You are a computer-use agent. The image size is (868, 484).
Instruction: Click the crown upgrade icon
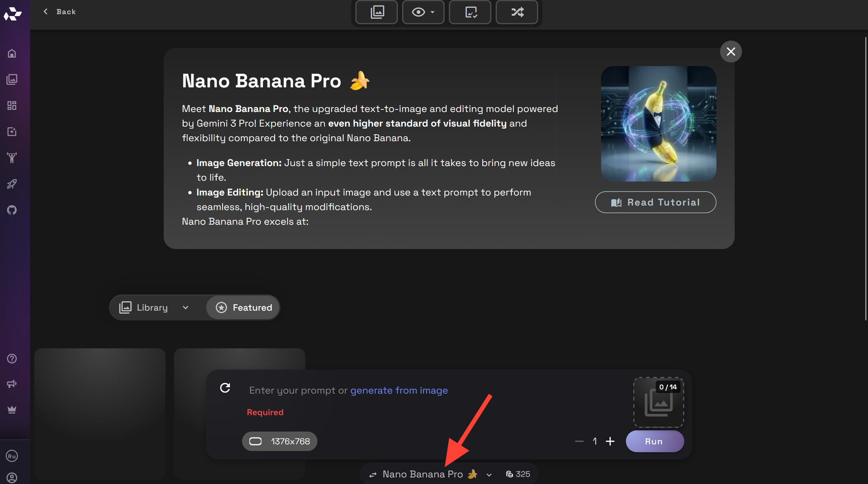coord(12,410)
